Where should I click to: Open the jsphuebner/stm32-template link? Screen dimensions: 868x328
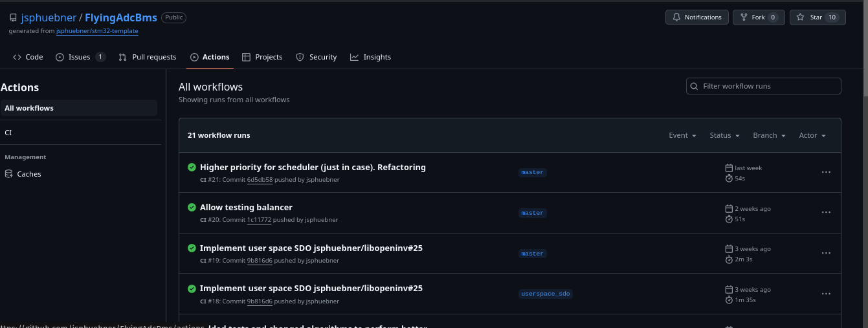point(97,31)
